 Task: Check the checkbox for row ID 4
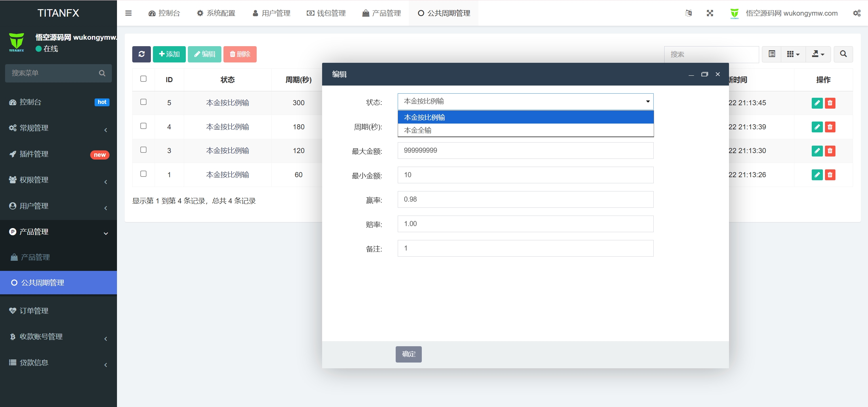click(x=143, y=126)
